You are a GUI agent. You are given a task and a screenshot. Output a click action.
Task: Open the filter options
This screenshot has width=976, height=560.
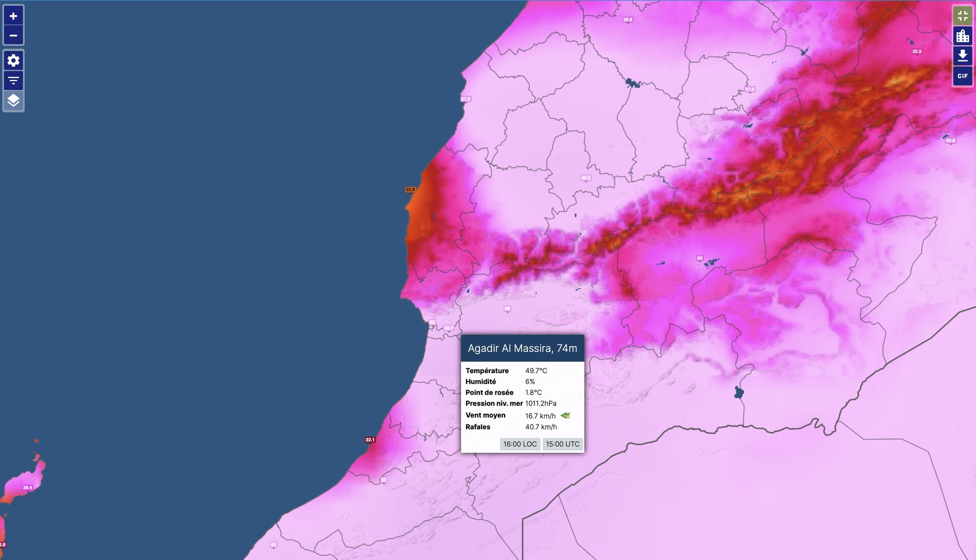click(x=13, y=81)
